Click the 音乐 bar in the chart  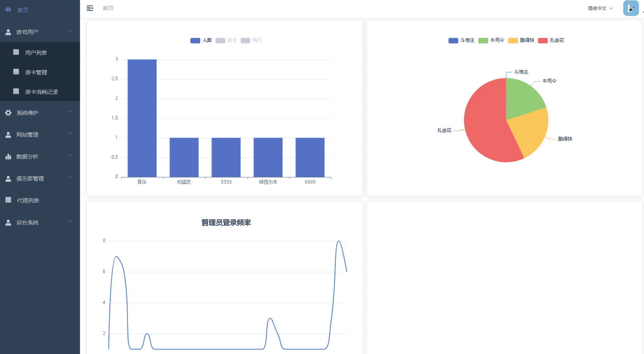click(x=142, y=118)
